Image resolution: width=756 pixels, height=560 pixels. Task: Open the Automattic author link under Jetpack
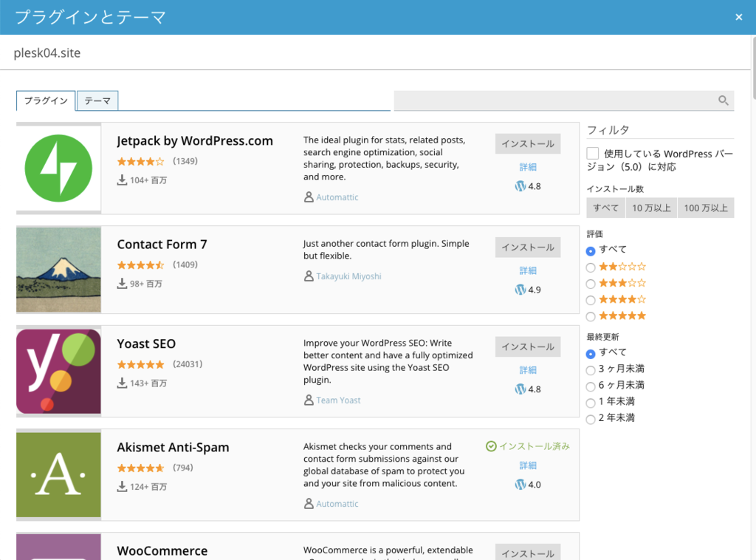pos(337,197)
